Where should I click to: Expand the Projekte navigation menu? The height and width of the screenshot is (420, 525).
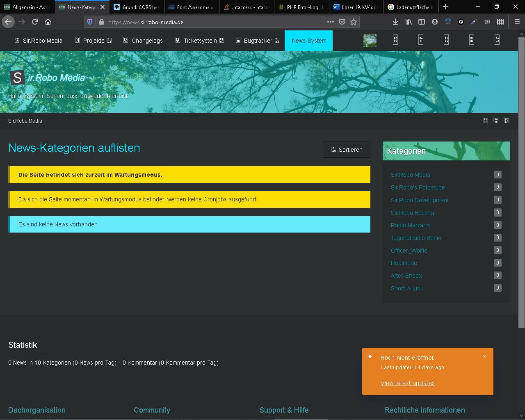click(x=94, y=41)
